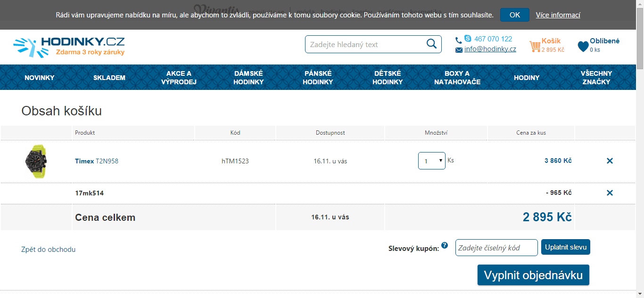Image resolution: width=644 pixels, height=298 pixels.
Task: Remove coupon 17mk514 with X icon
Action: pyautogui.click(x=610, y=193)
